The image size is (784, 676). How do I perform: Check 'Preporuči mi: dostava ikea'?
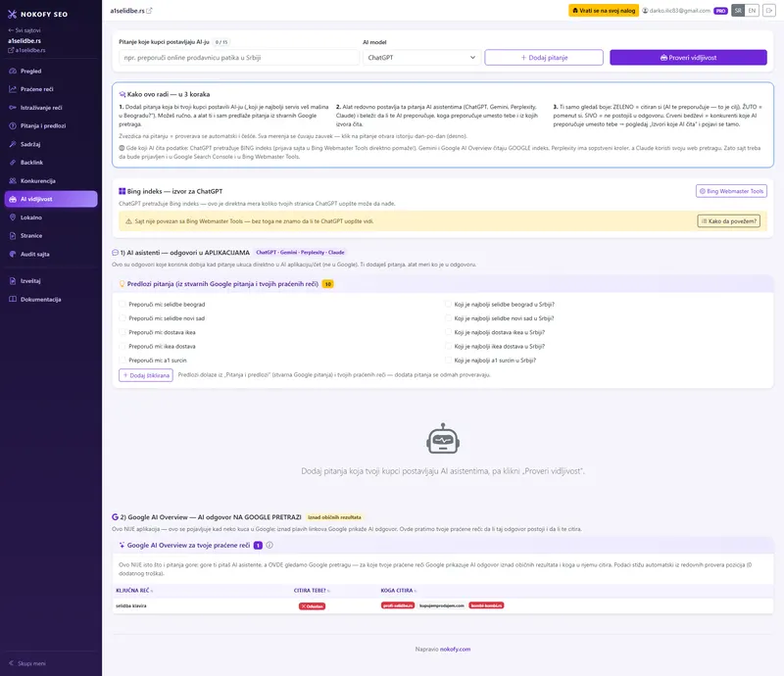(x=122, y=332)
